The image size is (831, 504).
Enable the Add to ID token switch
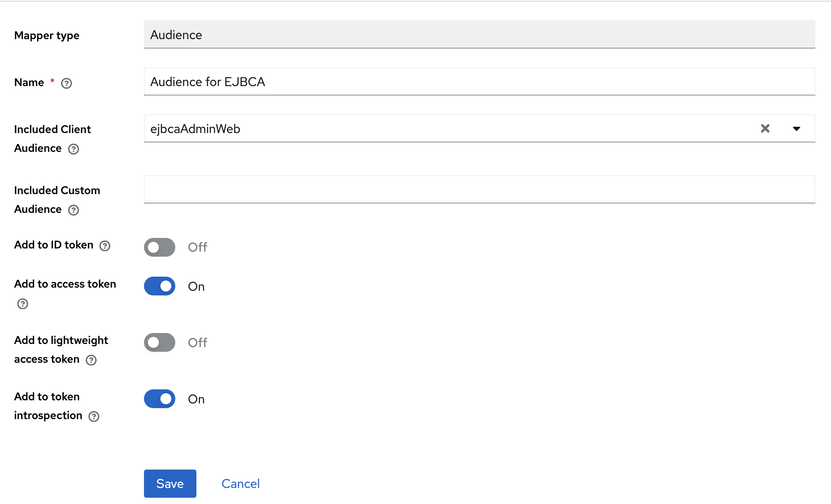pyautogui.click(x=160, y=247)
